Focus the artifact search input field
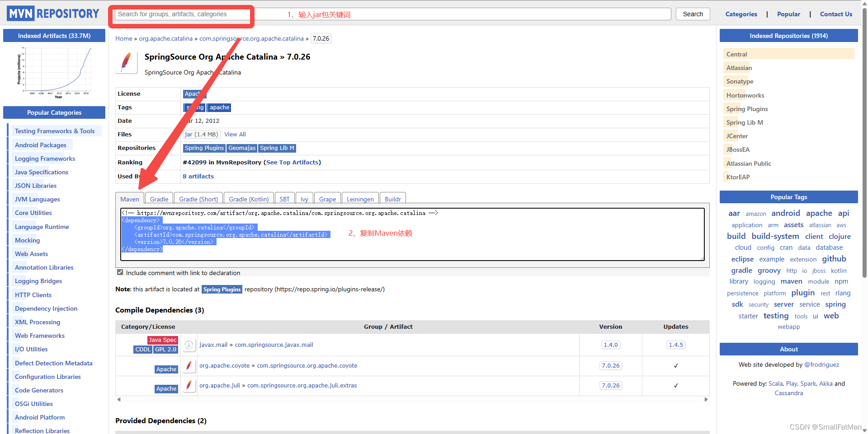868x434 pixels. tap(392, 14)
